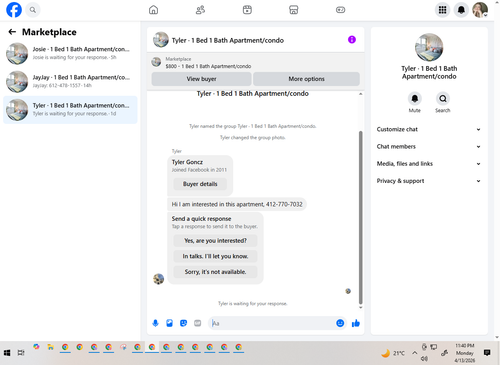This screenshot has width=500, height=365.
Task: Open File Explorer from the taskbar
Action: point(51,347)
